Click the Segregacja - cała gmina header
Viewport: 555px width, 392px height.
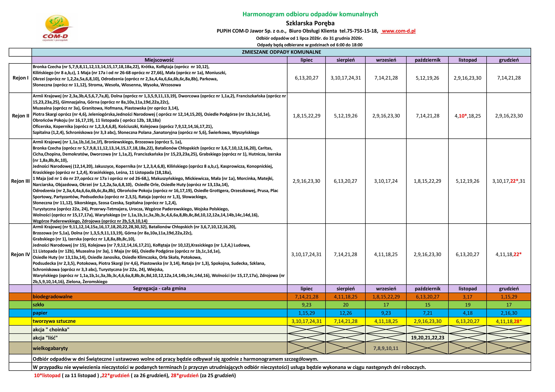click(x=159, y=289)
